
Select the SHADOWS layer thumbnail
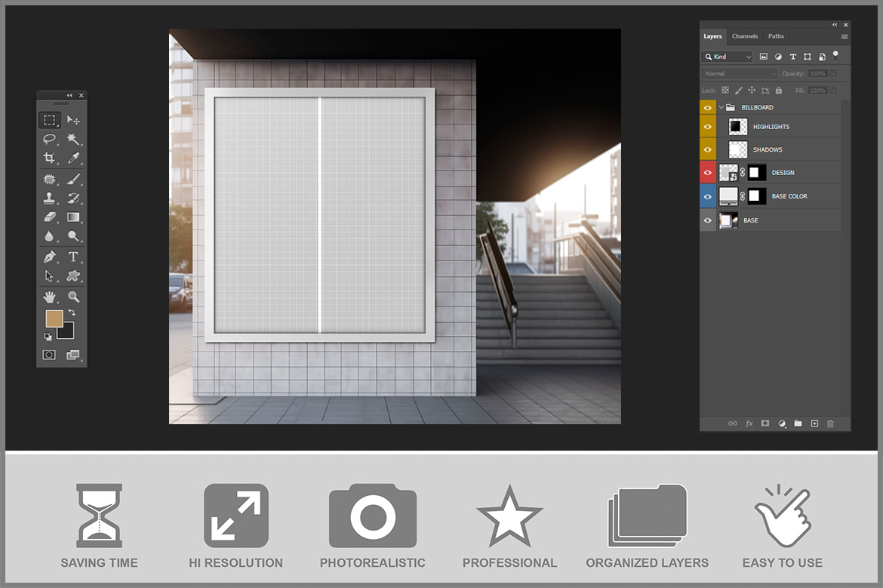click(x=738, y=149)
